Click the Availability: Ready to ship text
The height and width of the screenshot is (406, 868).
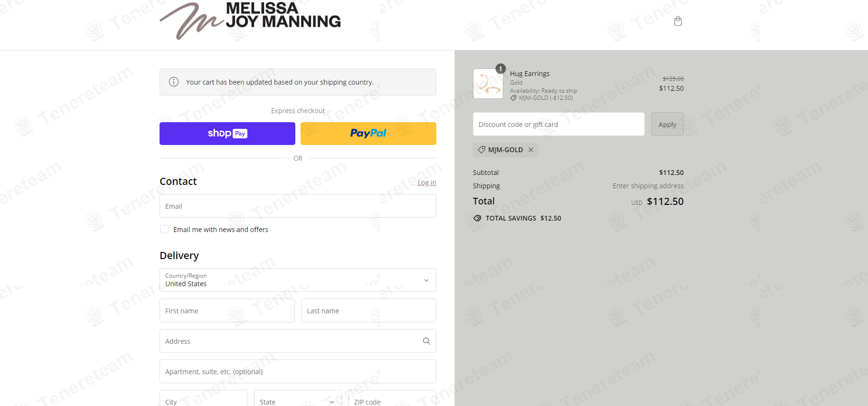click(544, 91)
